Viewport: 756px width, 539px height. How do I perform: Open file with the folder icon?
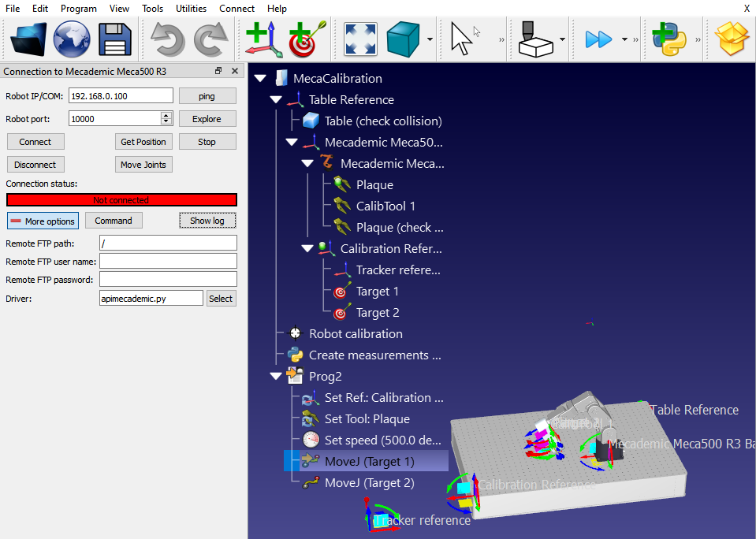[x=28, y=39]
